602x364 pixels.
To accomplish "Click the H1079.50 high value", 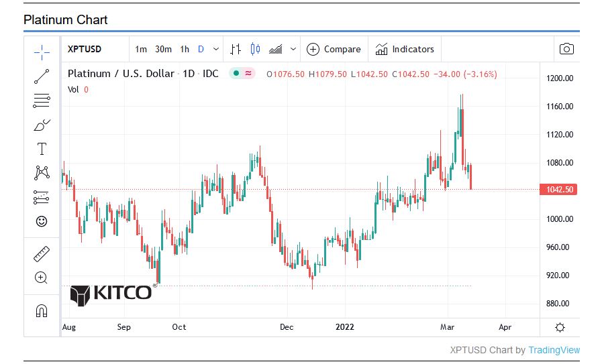I will tap(328, 74).
